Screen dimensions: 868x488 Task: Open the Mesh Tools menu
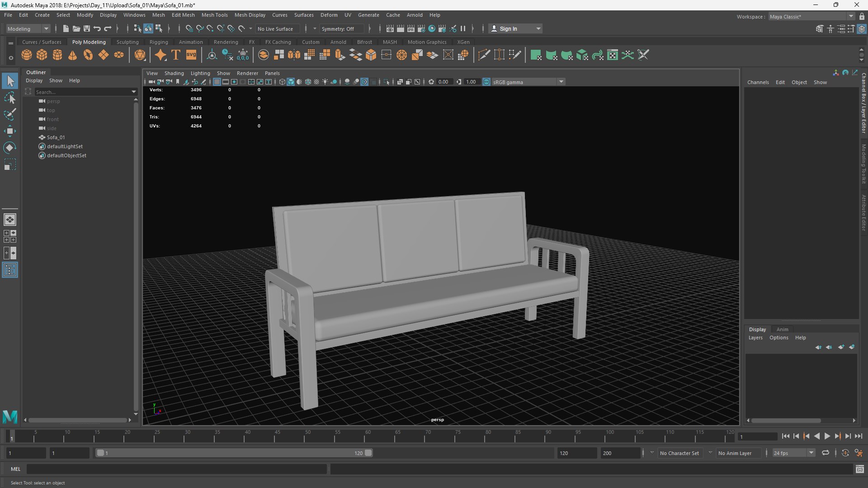214,15
